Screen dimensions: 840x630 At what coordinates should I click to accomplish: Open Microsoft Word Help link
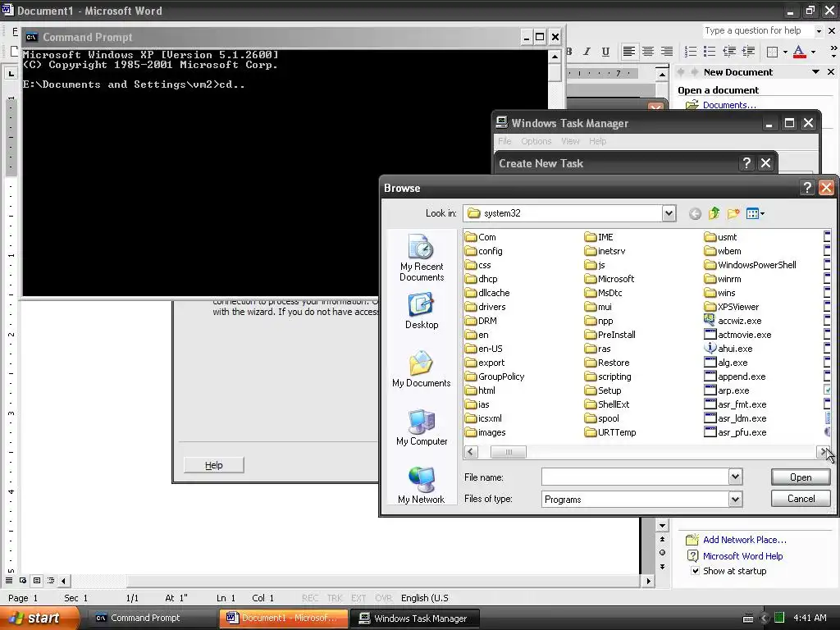[x=742, y=556]
